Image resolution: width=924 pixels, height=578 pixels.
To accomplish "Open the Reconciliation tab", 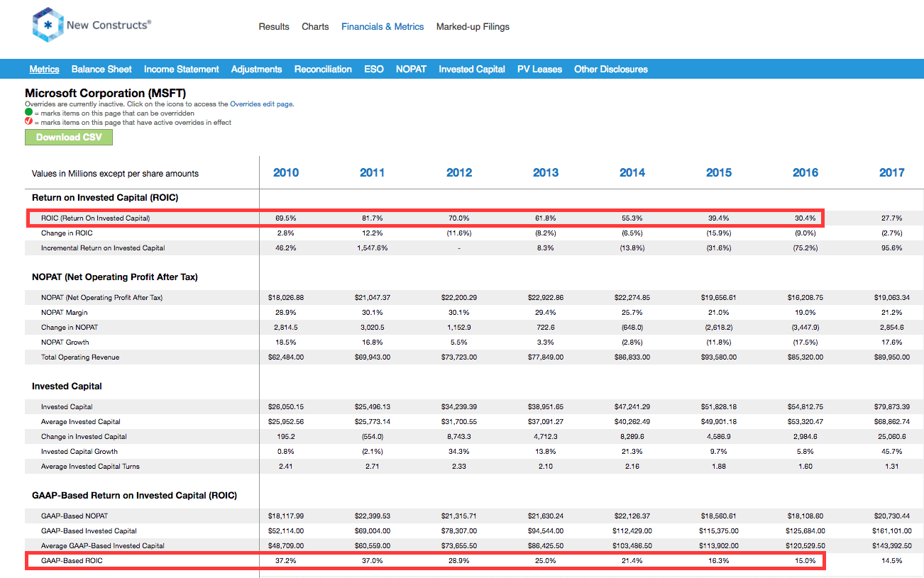I will point(323,70).
